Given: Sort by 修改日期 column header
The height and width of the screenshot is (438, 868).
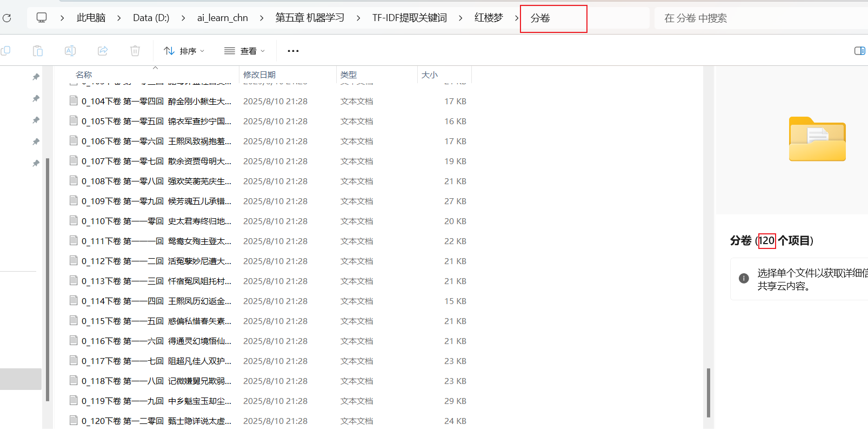Looking at the screenshot, I should 259,75.
